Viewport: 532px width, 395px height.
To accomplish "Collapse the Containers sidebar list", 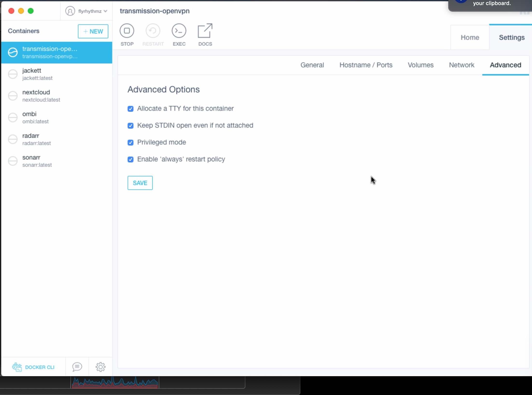I will coord(23,31).
